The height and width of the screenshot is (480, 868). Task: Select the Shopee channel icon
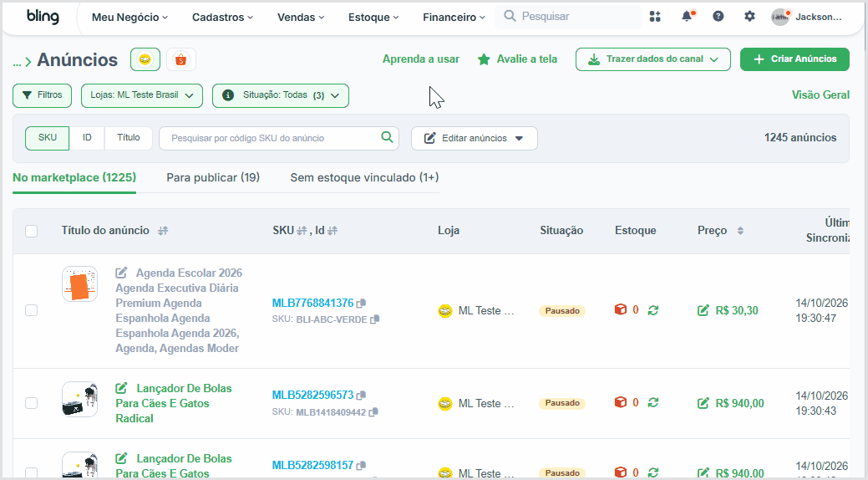pos(181,59)
